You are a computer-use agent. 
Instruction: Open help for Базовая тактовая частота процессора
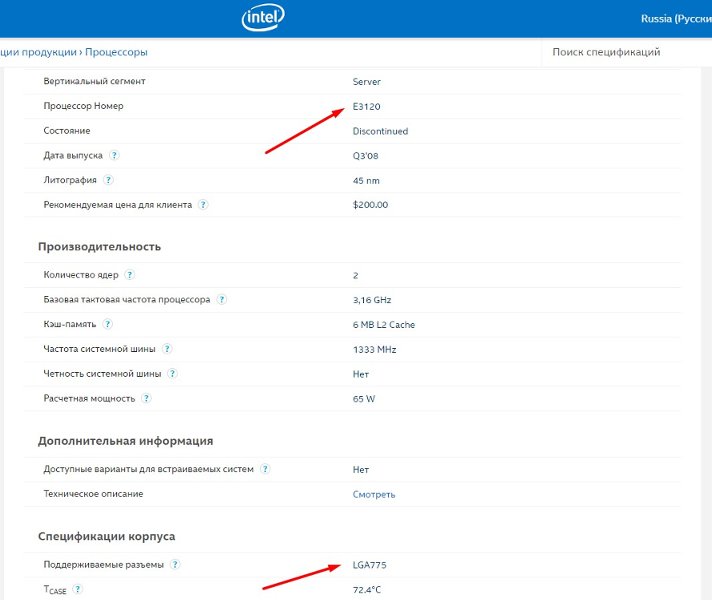click(x=222, y=299)
